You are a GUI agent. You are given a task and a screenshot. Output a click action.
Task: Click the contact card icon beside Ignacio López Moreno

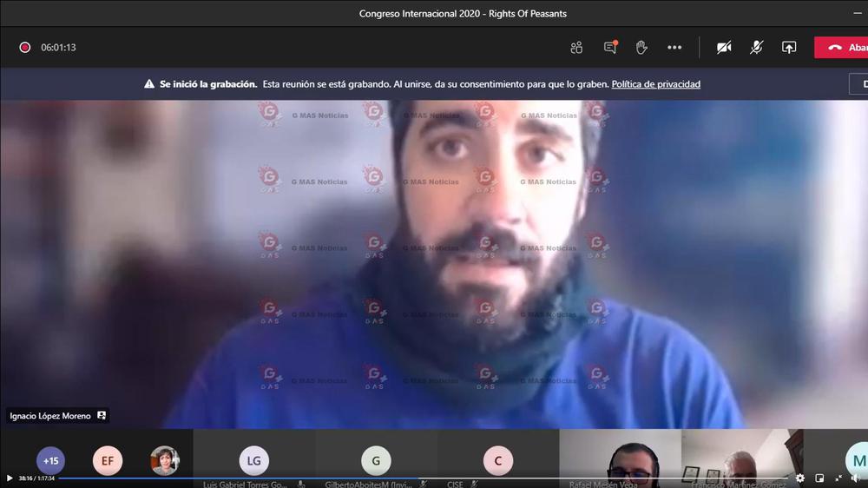coord(102,415)
